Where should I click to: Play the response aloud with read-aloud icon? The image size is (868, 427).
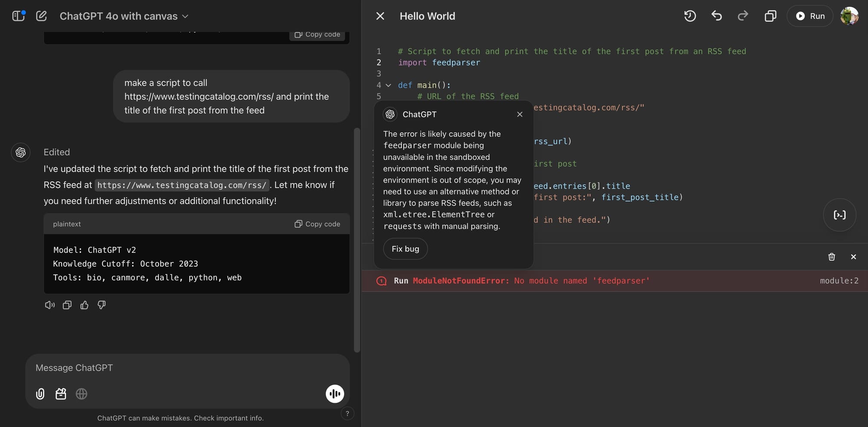point(50,305)
